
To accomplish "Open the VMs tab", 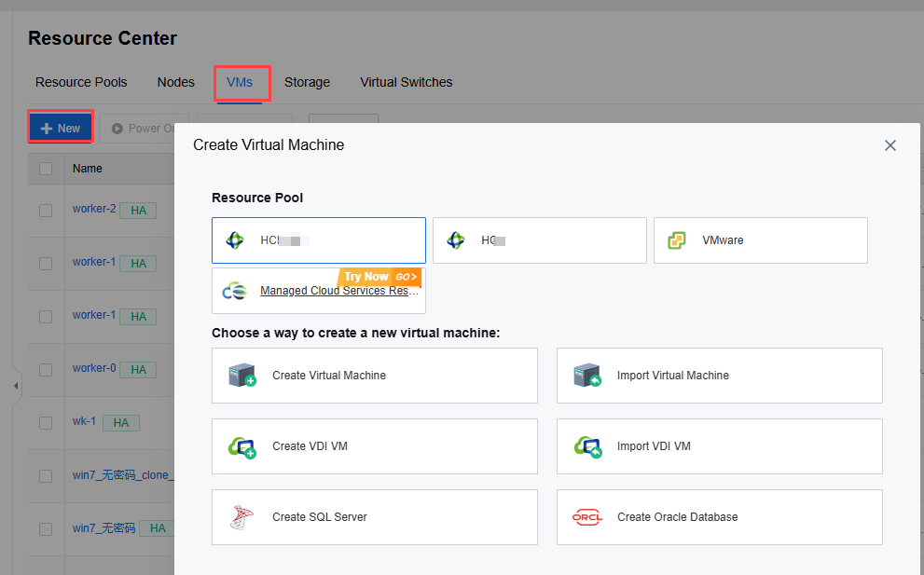I will point(240,83).
